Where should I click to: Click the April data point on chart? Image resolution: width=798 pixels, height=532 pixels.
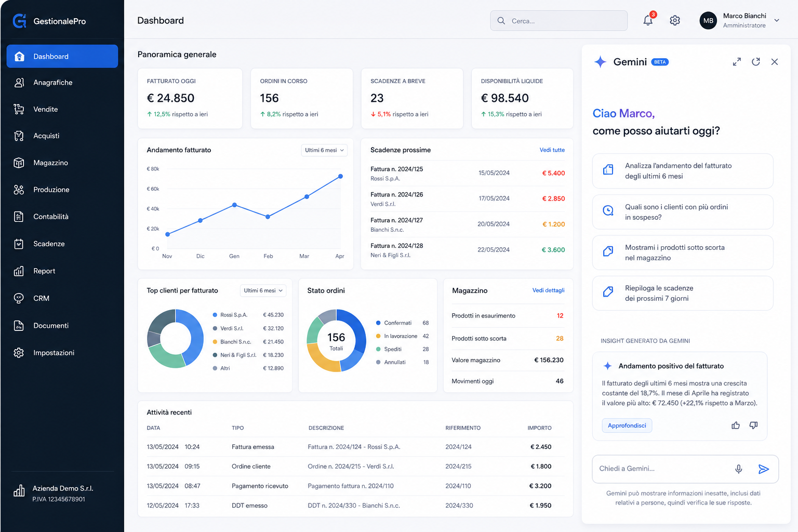click(x=340, y=177)
